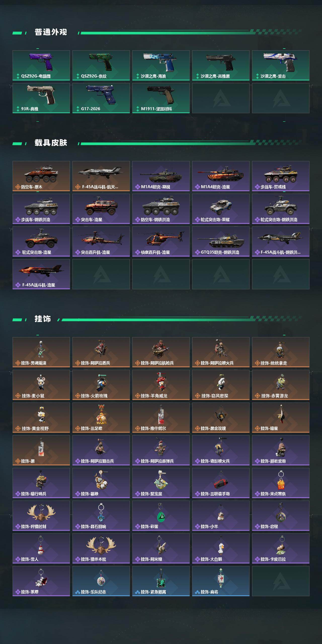Click the 挂饰-聚宝盆 charm
322x644 pixels.
tap(161, 483)
